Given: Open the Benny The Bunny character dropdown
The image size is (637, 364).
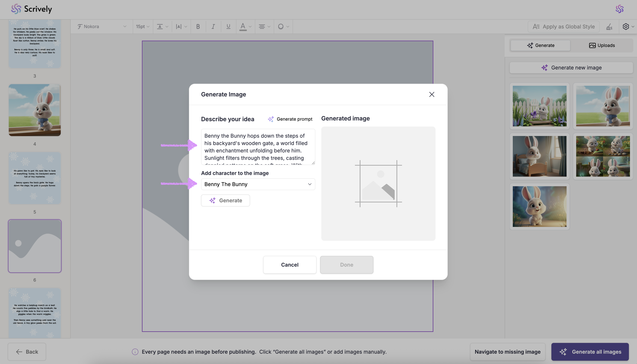Looking at the screenshot, I should (258, 184).
